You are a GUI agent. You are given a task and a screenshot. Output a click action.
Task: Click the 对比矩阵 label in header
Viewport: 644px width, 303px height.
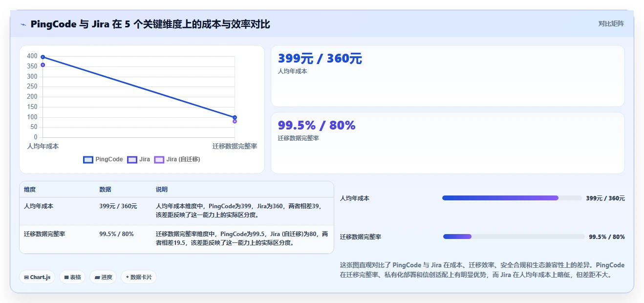(611, 23)
